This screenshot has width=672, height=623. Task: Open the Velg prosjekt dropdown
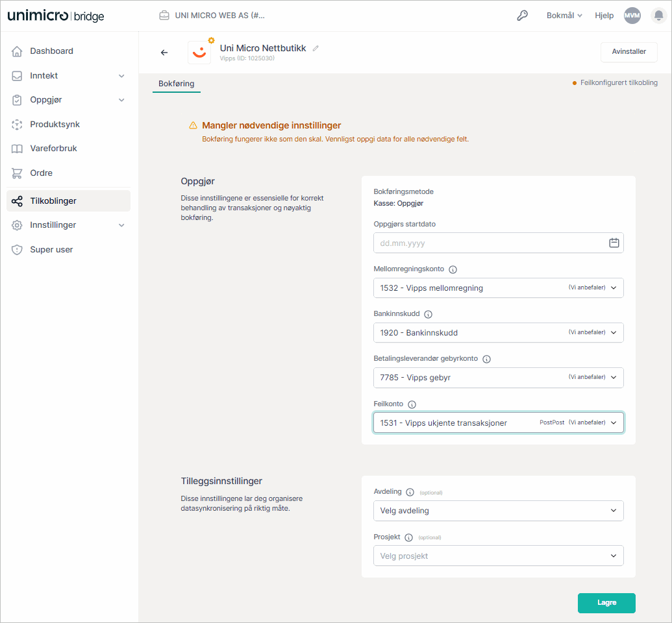point(499,556)
